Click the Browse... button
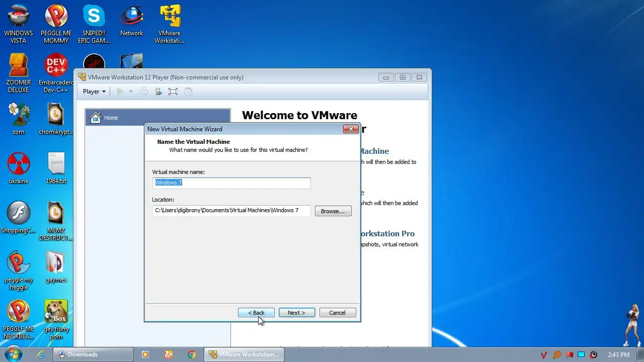This screenshot has height=362, width=644. point(333,211)
